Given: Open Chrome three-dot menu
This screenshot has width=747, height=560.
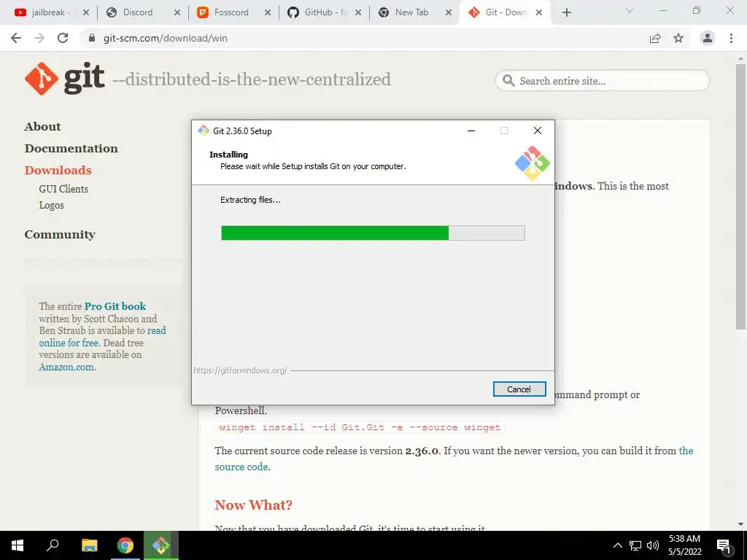Looking at the screenshot, I should pos(731,38).
